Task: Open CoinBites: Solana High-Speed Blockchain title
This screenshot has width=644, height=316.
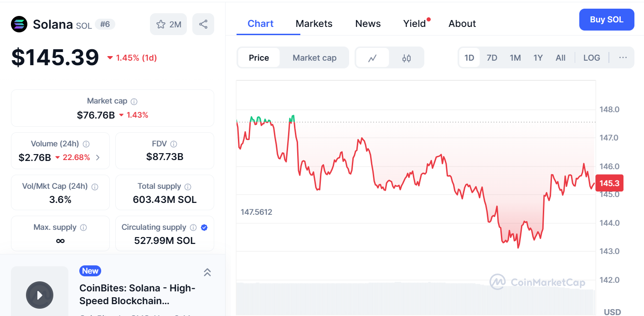Action: (137, 295)
